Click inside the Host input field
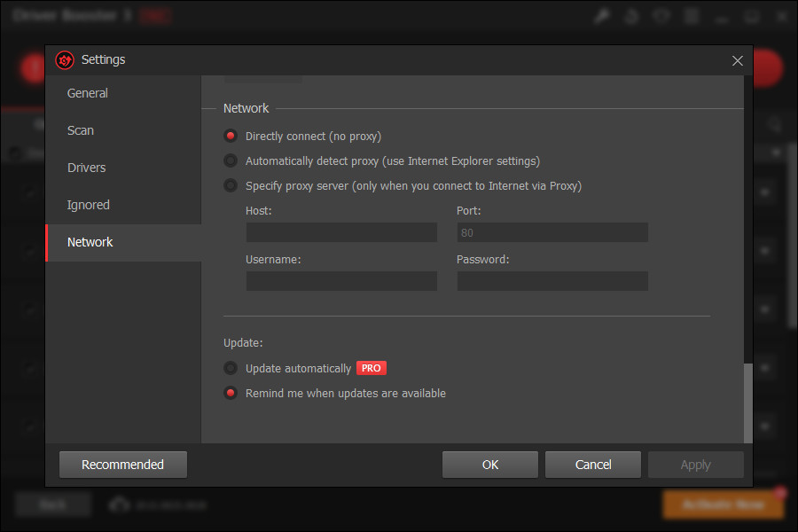Screen dimensions: 798x532 (341, 232)
